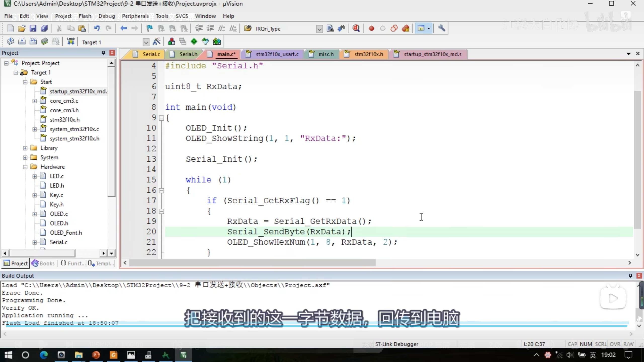Click the Undo arrow icon
The height and width of the screenshot is (362, 644).
click(97, 28)
